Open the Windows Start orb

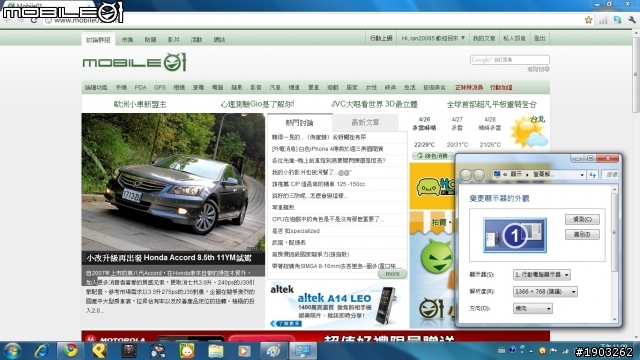pyautogui.click(x=12, y=351)
